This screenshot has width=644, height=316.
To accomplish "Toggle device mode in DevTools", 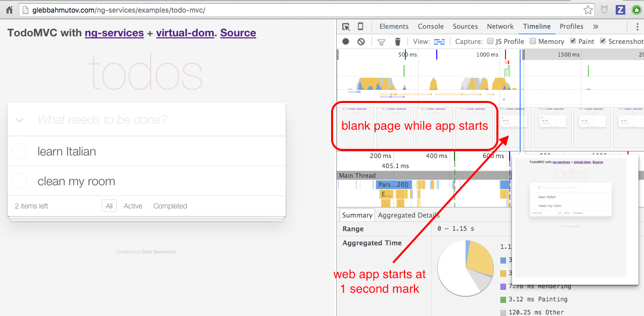I will click(x=360, y=27).
